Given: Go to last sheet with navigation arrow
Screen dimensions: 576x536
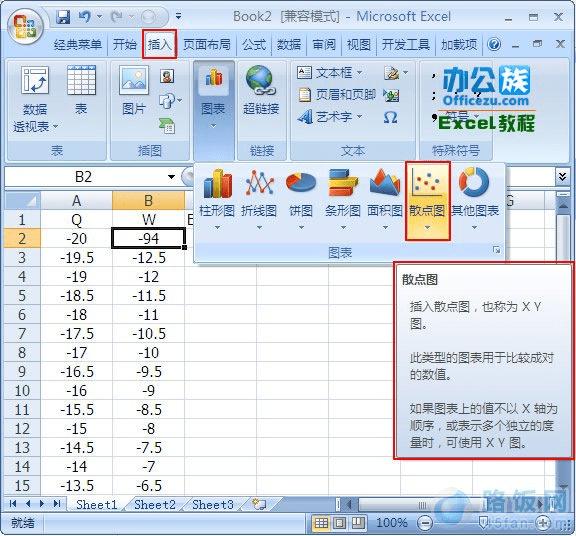Looking at the screenshot, I should point(57,503).
